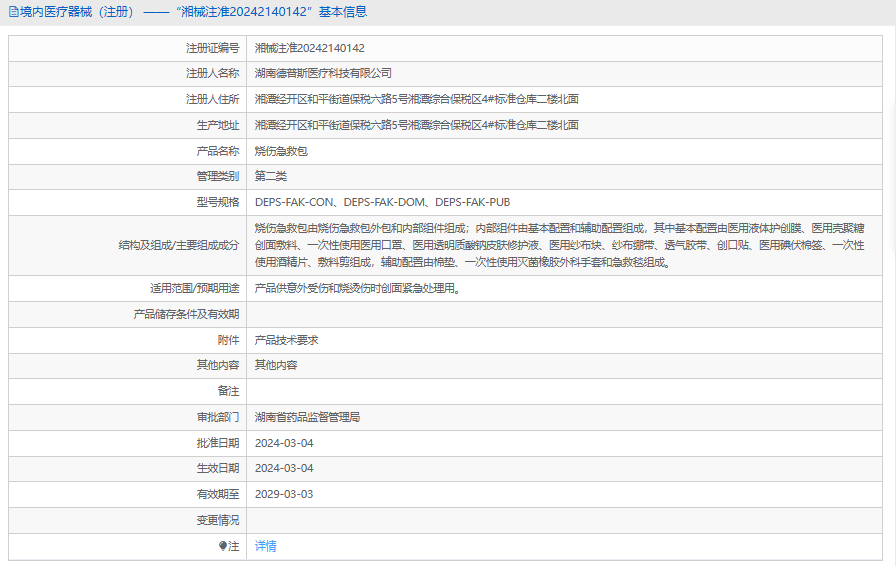Click the 批准日期 value 2024-03-04
This screenshot has width=896, height=566.
(284, 443)
